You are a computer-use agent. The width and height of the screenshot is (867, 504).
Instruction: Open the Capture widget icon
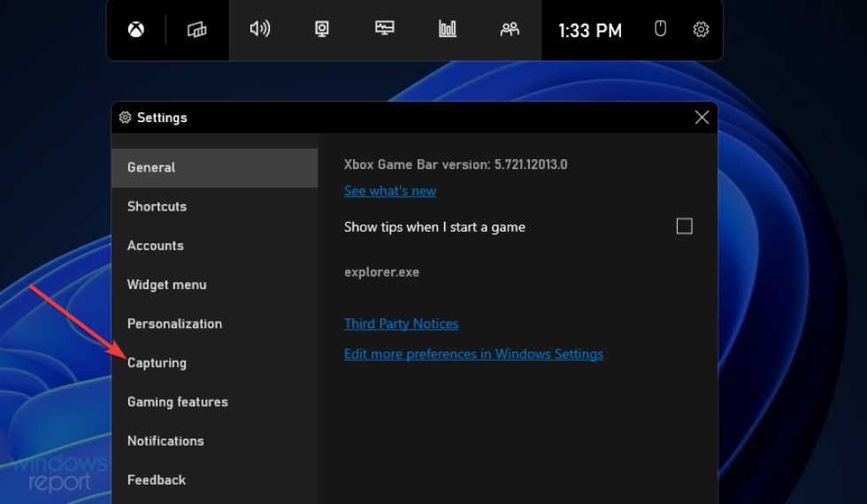[322, 29]
